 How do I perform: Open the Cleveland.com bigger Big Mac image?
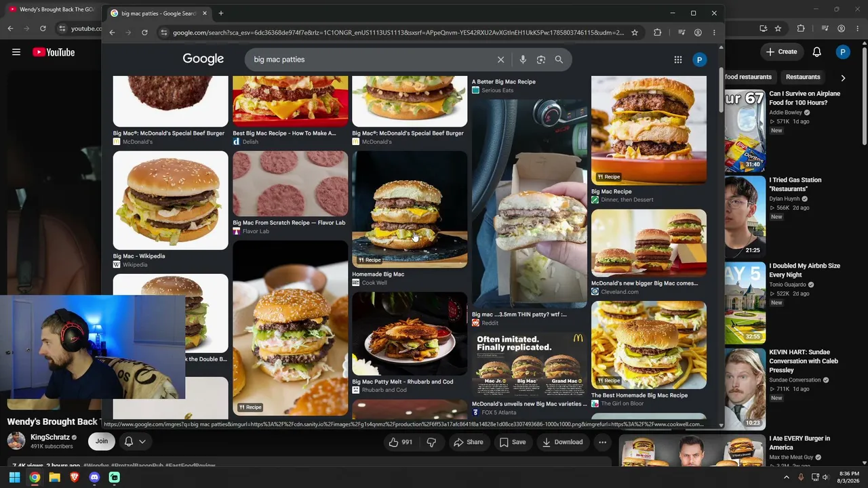648,243
